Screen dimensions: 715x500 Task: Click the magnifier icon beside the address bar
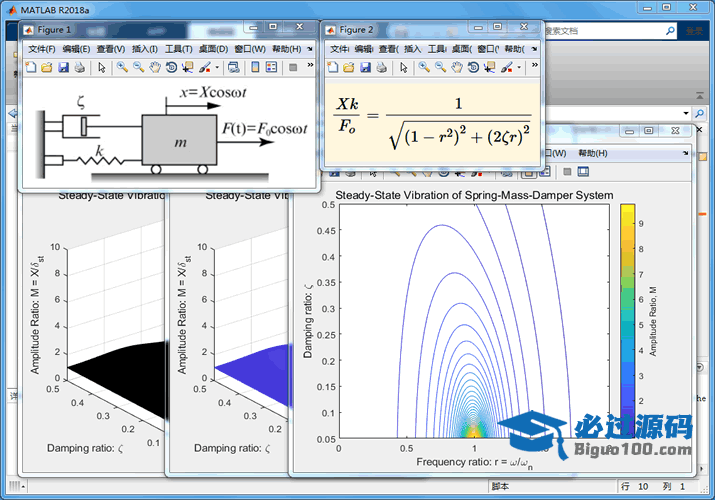pyautogui.click(x=699, y=113)
